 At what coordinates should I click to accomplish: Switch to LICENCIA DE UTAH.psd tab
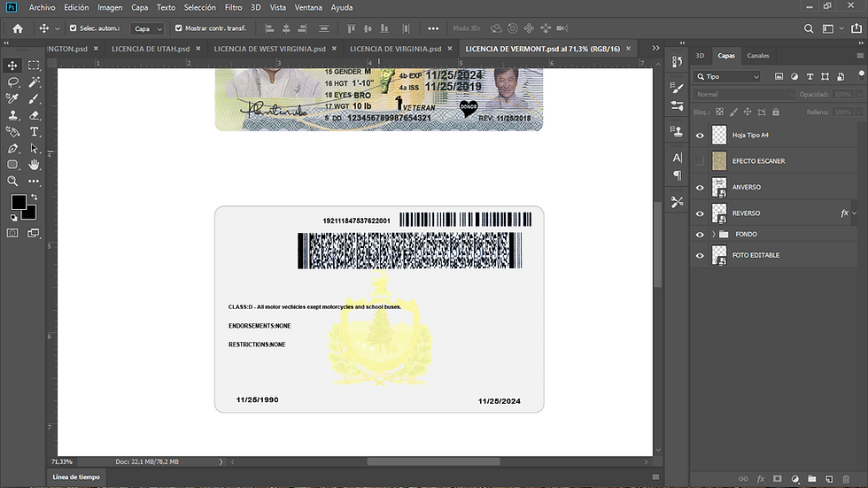point(151,49)
